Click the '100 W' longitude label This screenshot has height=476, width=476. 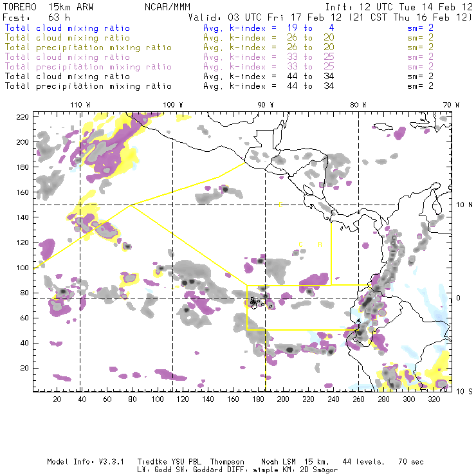point(173,105)
